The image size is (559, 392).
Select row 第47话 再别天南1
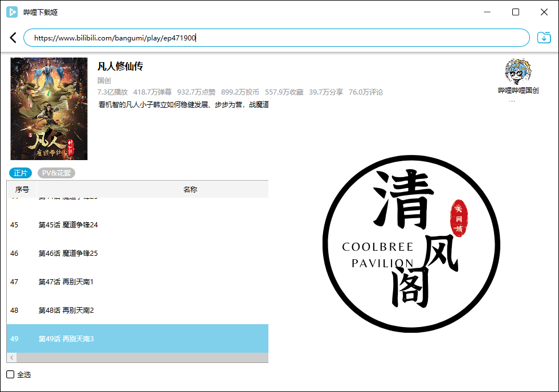pyautogui.click(x=137, y=282)
